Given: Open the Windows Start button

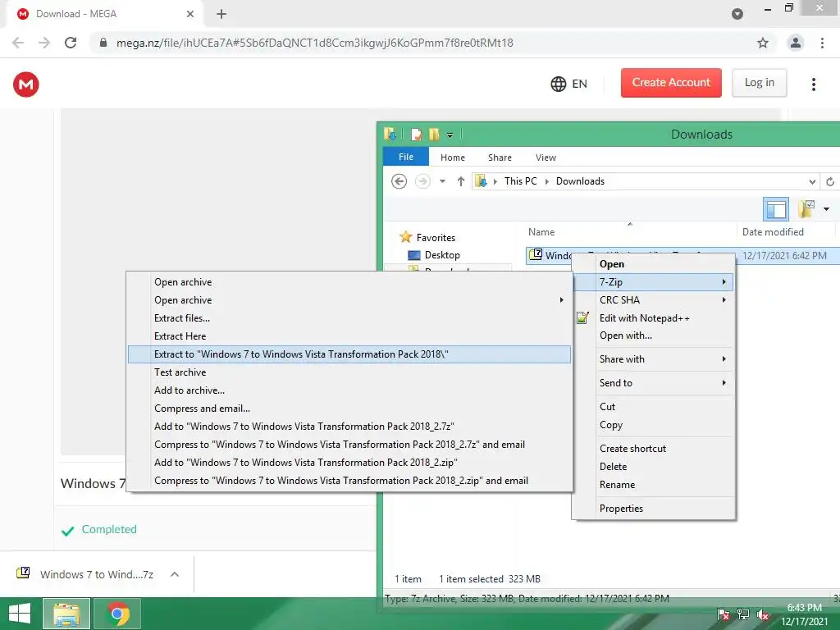Looking at the screenshot, I should (20, 614).
